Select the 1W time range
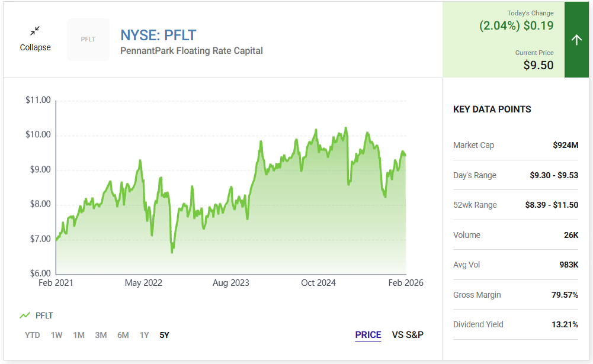Viewport: 593px width, 364px height. coord(56,335)
